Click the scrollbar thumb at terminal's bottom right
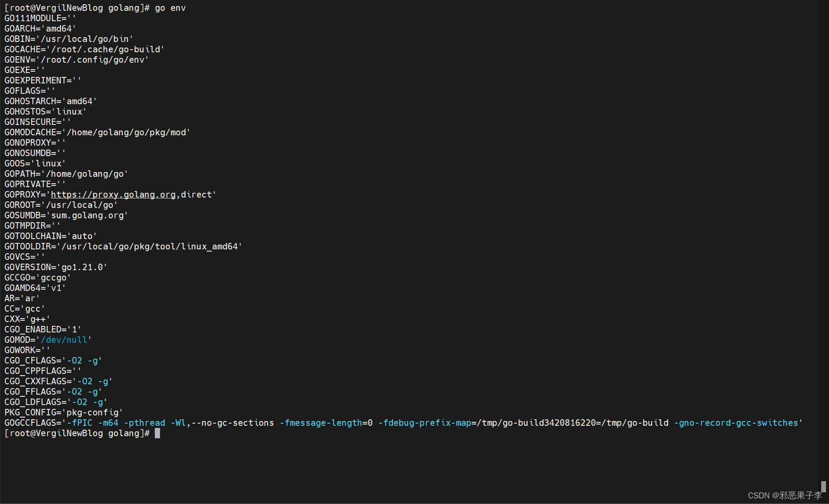 click(823, 487)
